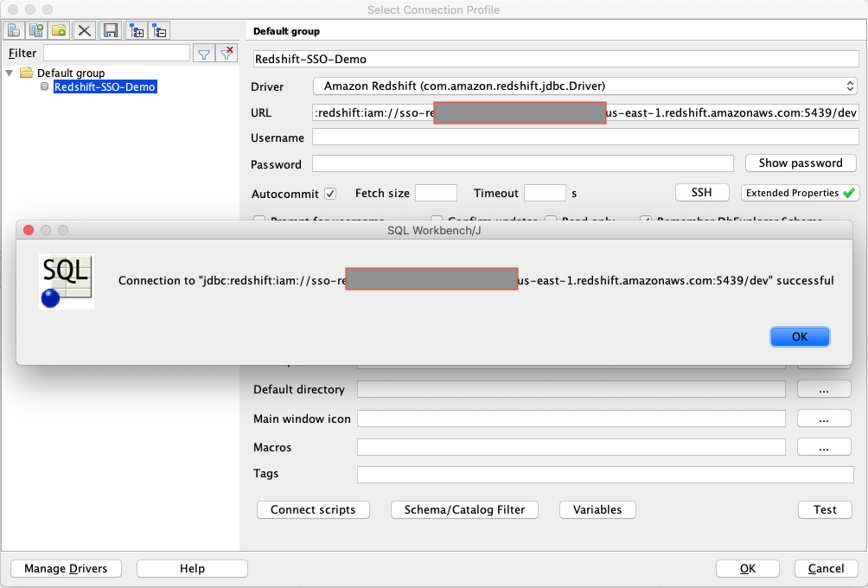Open Manage Drivers dialog
Viewport: 868px width, 588px height.
66,568
